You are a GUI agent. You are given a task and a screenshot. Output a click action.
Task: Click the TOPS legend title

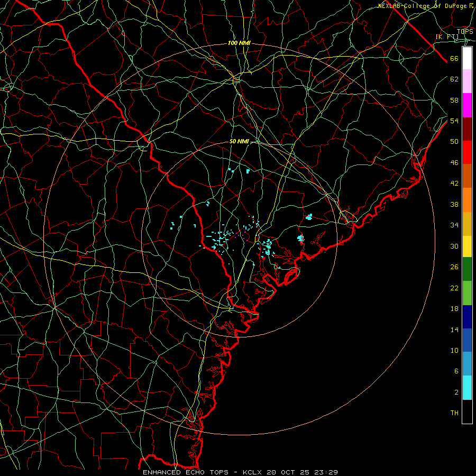(465, 32)
